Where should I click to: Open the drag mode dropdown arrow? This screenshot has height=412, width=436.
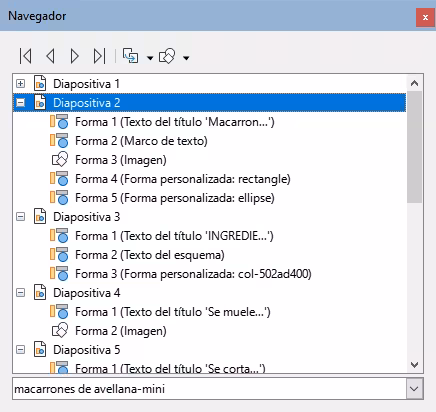click(x=150, y=58)
